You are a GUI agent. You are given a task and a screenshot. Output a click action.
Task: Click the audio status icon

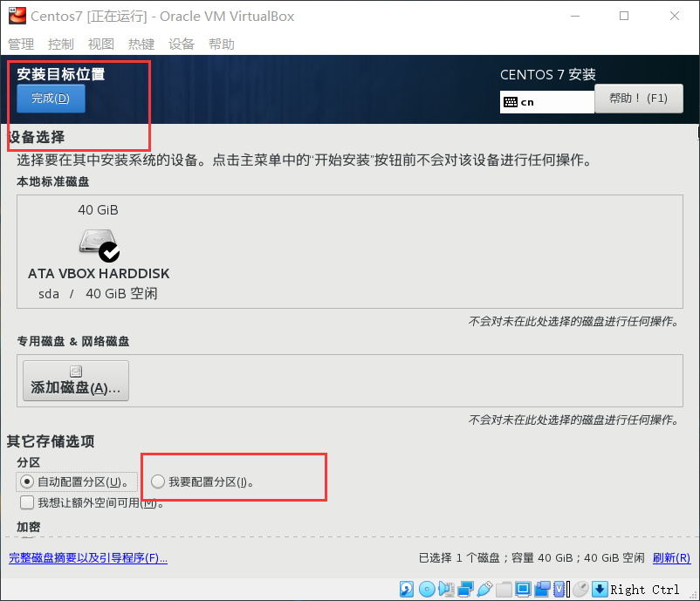click(x=446, y=589)
